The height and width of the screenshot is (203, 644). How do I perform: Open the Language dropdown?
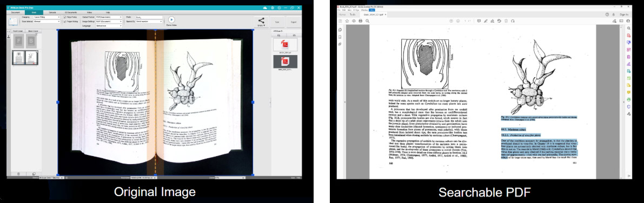109,25
